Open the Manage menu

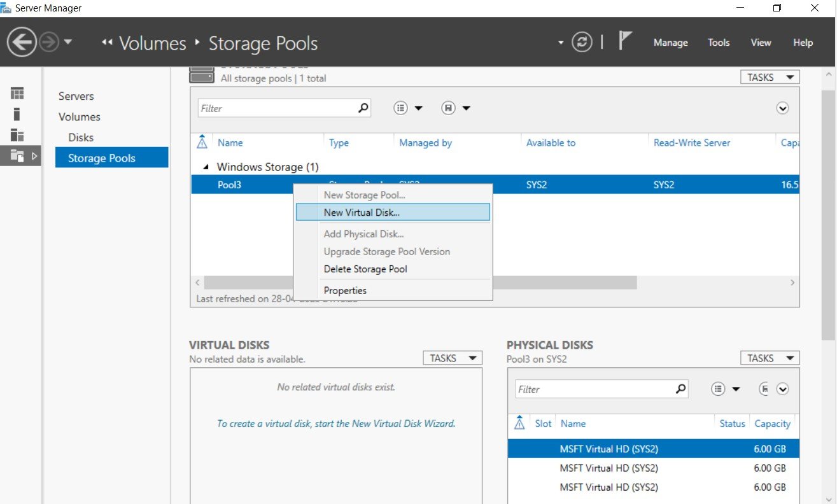[x=670, y=43]
